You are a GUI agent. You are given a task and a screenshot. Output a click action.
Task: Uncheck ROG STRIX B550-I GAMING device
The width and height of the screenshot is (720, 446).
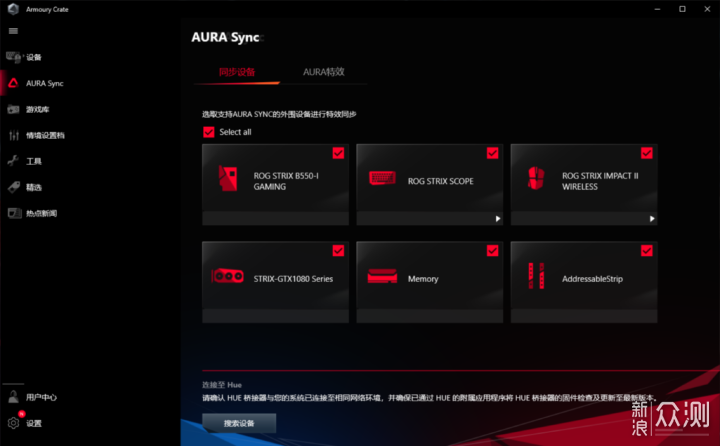(x=338, y=153)
